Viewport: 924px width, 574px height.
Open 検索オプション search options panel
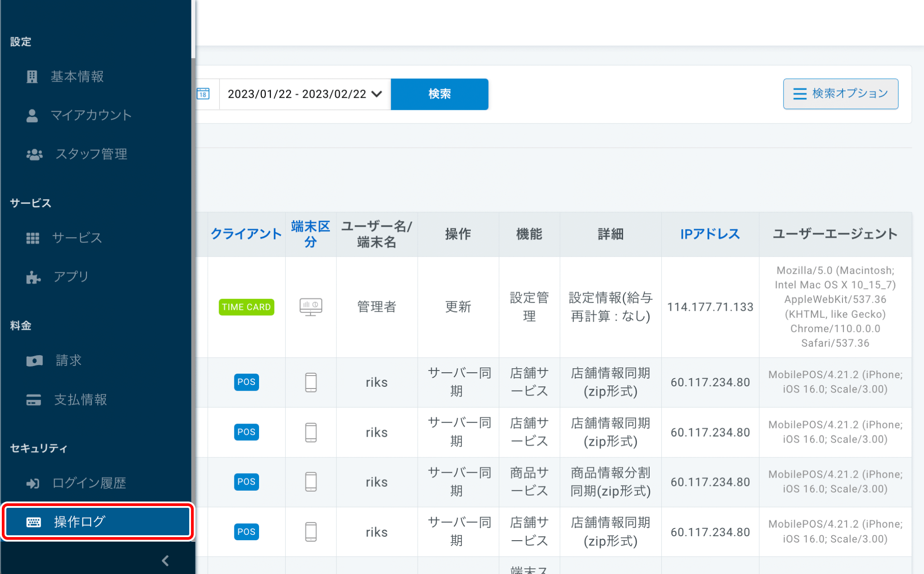(840, 94)
